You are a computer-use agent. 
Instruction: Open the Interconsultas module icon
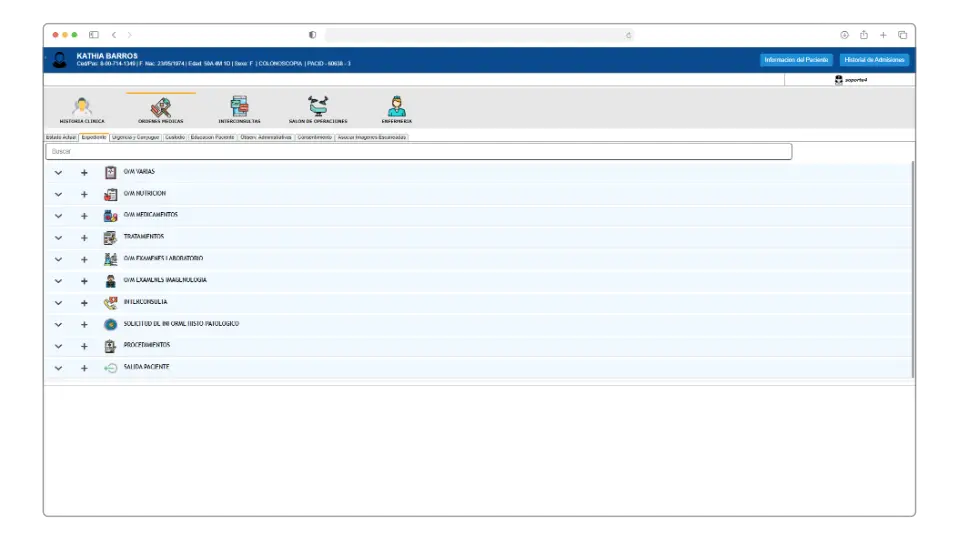coord(239,107)
